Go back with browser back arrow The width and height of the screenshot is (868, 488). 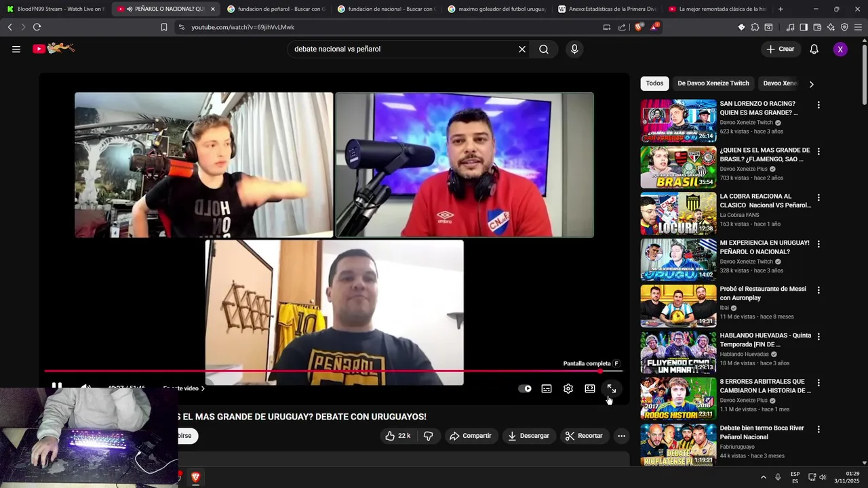tap(9, 27)
